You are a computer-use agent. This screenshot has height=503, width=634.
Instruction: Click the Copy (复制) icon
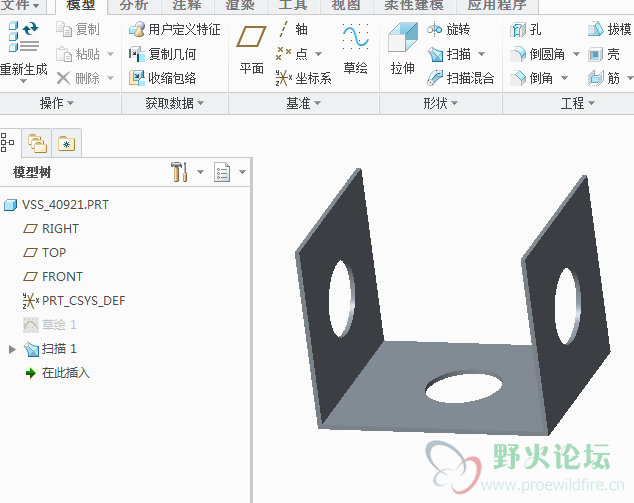(x=64, y=29)
